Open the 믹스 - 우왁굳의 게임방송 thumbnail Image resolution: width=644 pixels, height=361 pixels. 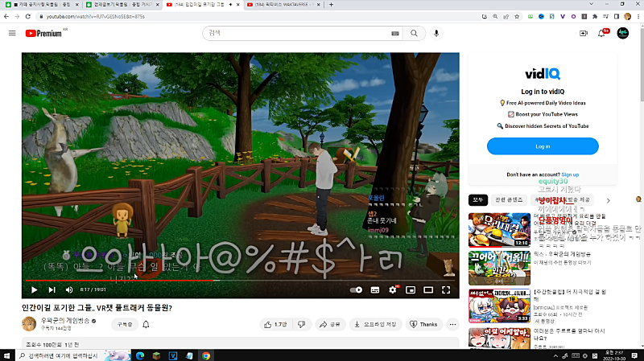tap(499, 268)
